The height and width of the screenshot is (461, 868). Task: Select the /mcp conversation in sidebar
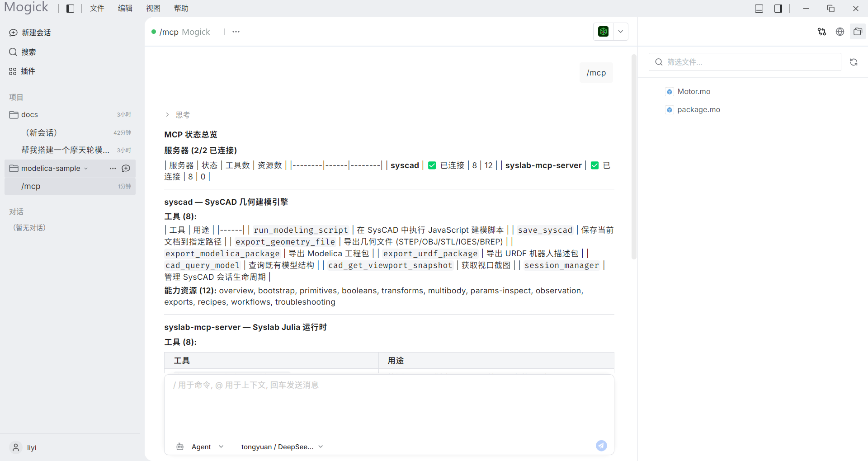(x=70, y=186)
